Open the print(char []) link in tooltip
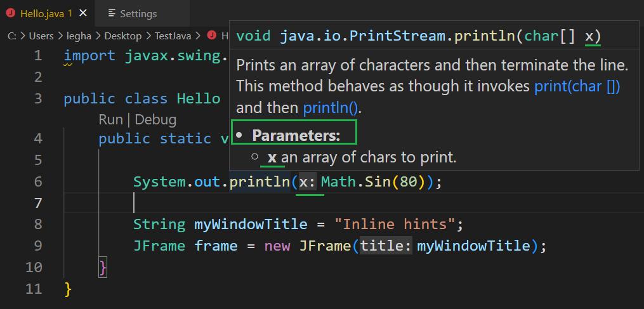This screenshot has width=644, height=309. tap(577, 86)
